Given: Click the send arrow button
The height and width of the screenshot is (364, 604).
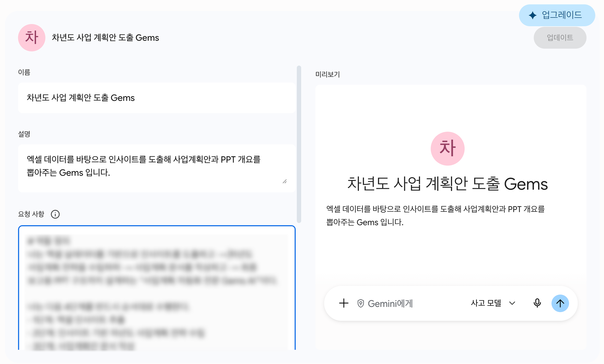Looking at the screenshot, I should point(560,303).
